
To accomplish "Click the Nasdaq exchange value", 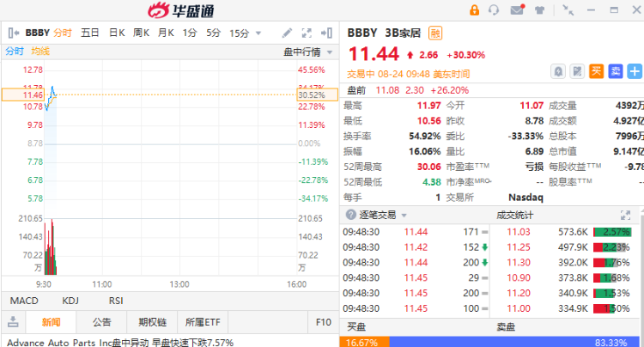I will (x=526, y=198).
